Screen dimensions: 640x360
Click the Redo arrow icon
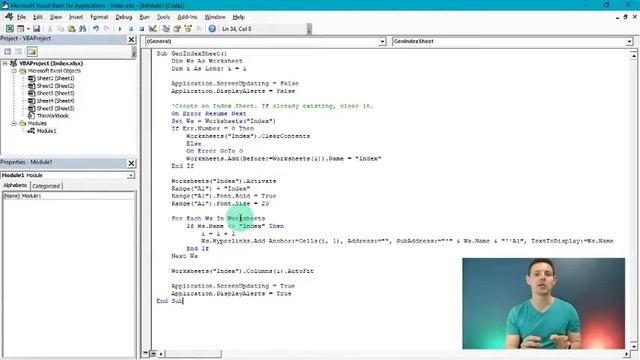(107, 29)
